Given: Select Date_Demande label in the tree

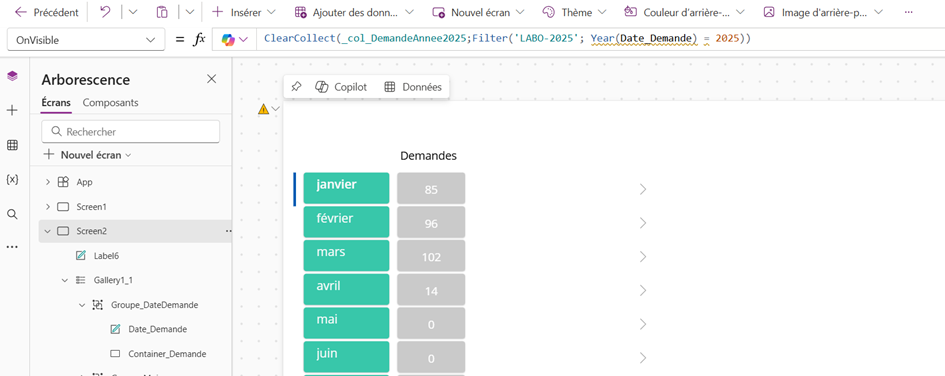Looking at the screenshot, I should [x=157, y=330].
